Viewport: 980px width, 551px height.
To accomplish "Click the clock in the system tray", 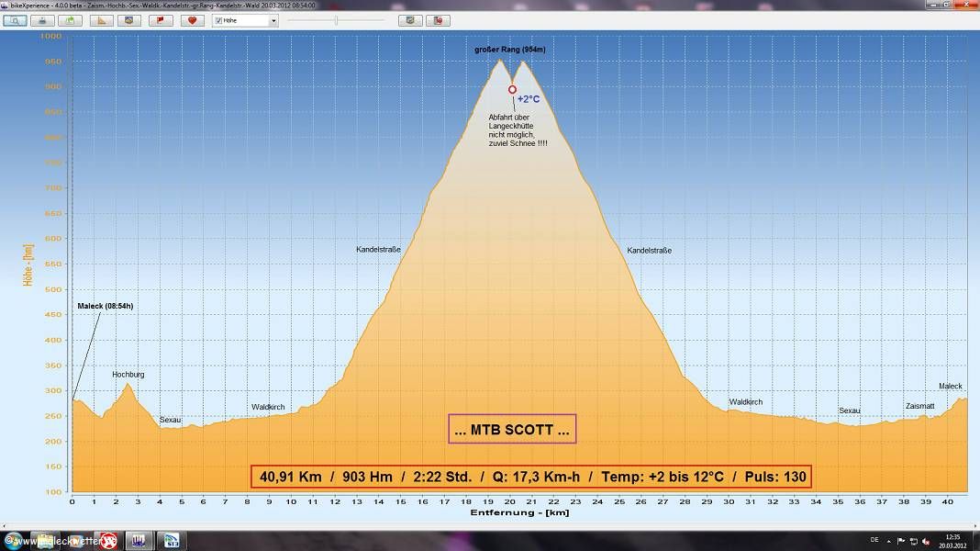I will coord(952,541).
